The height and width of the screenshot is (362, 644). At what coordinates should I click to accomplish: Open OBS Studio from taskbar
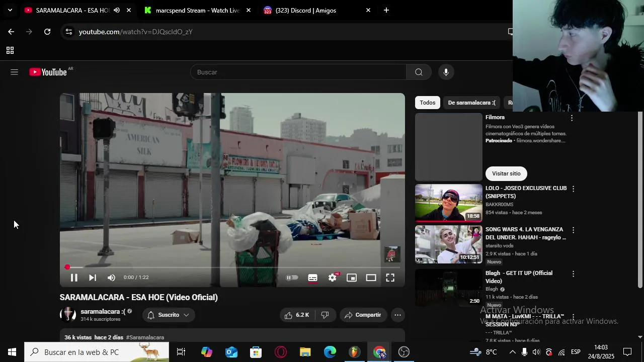(x=404, y=352)
